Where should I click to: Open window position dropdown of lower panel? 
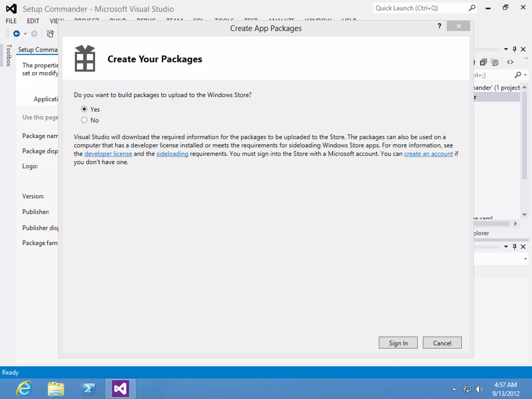tap(506, 247)
